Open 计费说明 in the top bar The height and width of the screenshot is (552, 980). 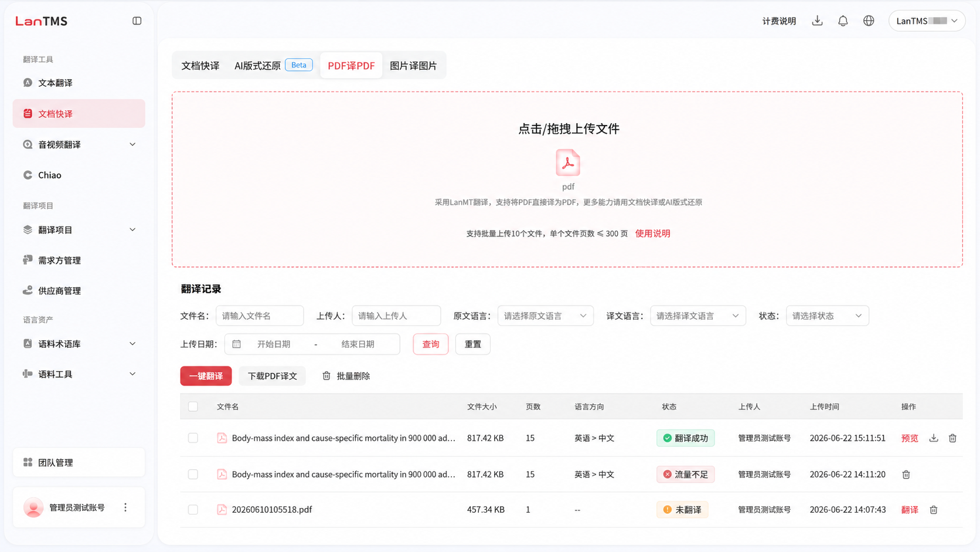coord(779,21)
